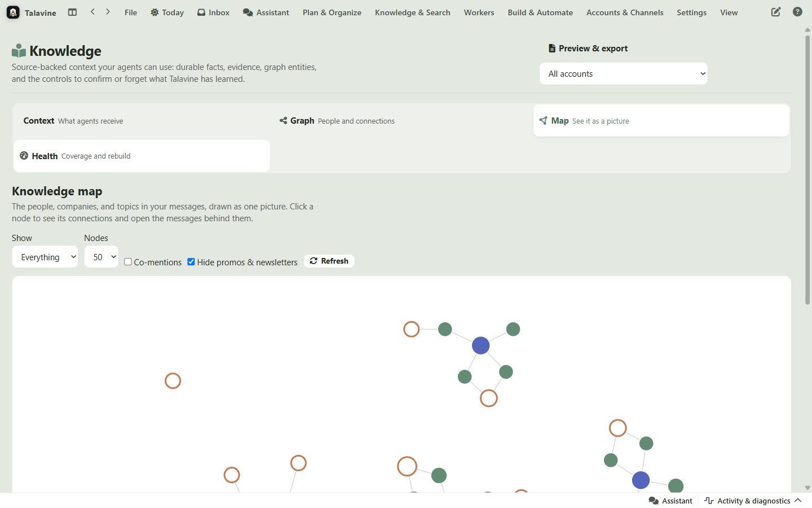
Task: Expand the All accounts dropdown
Action: pyautogui.click(x=624, y=74)
